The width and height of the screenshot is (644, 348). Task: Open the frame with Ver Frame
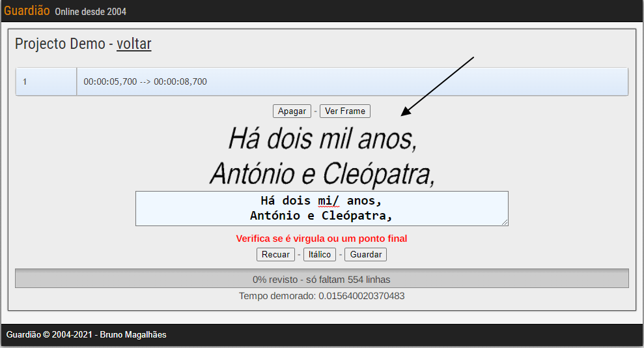[x=344, y=111]
